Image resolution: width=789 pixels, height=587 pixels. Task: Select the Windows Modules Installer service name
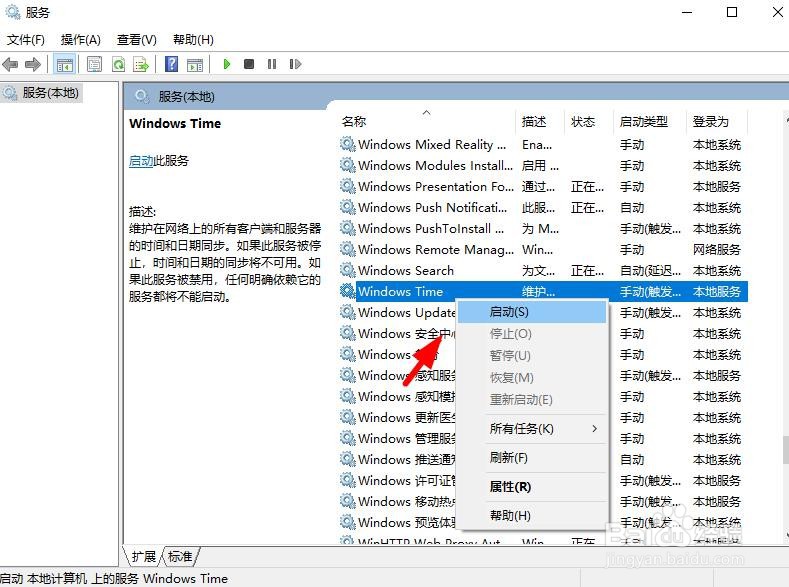435,165
